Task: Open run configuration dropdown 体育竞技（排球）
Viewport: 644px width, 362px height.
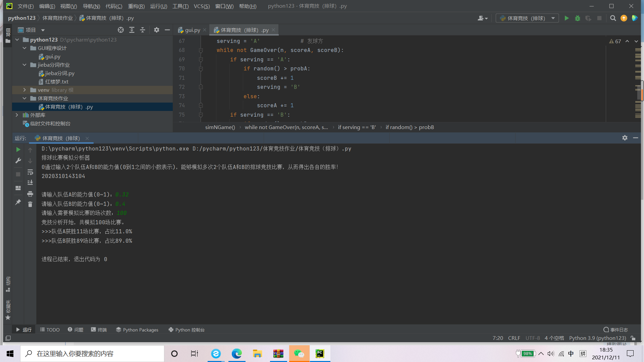Action: point(527,18)
